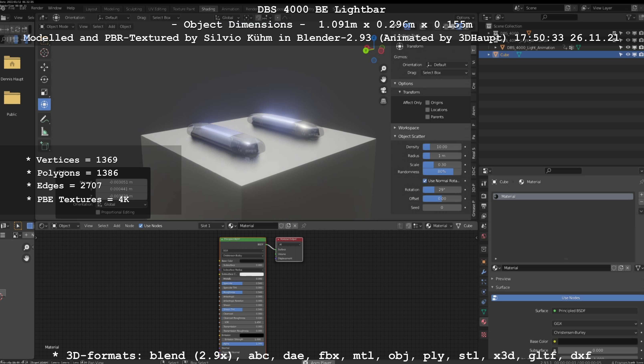644x364 pixels.
Task: Expand Cube object in outliner tree
Action: coord(489,54)
